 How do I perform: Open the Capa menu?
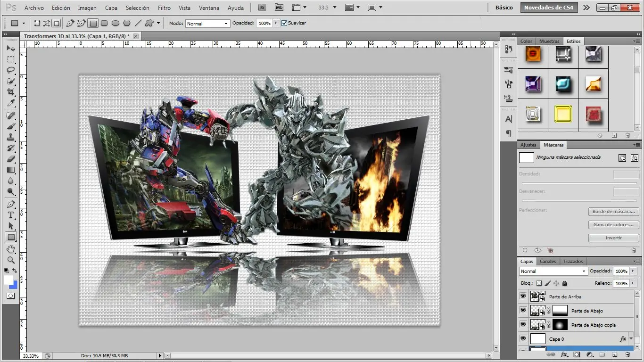(111, 8)
